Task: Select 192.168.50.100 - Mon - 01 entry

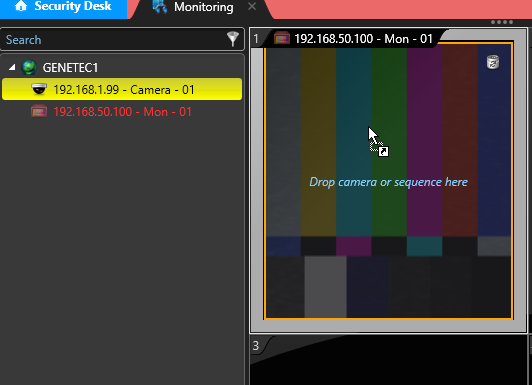Action: click(x=122, y=112)
